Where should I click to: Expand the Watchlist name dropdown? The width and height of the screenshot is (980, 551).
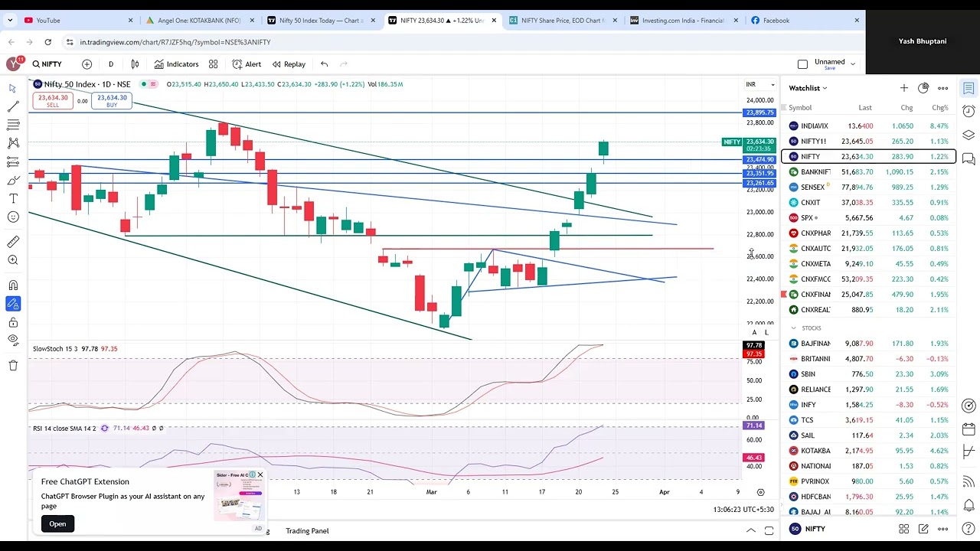coord(808,88)
